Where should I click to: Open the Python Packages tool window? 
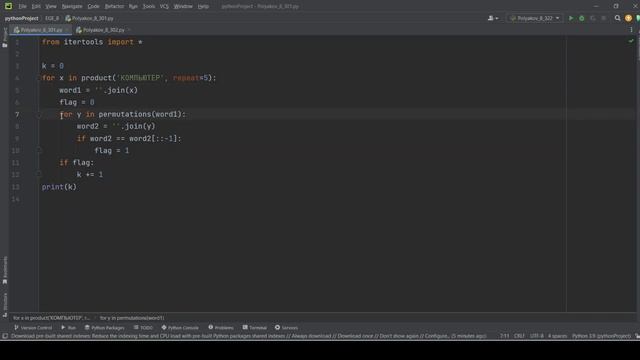(x=104, y=327)
